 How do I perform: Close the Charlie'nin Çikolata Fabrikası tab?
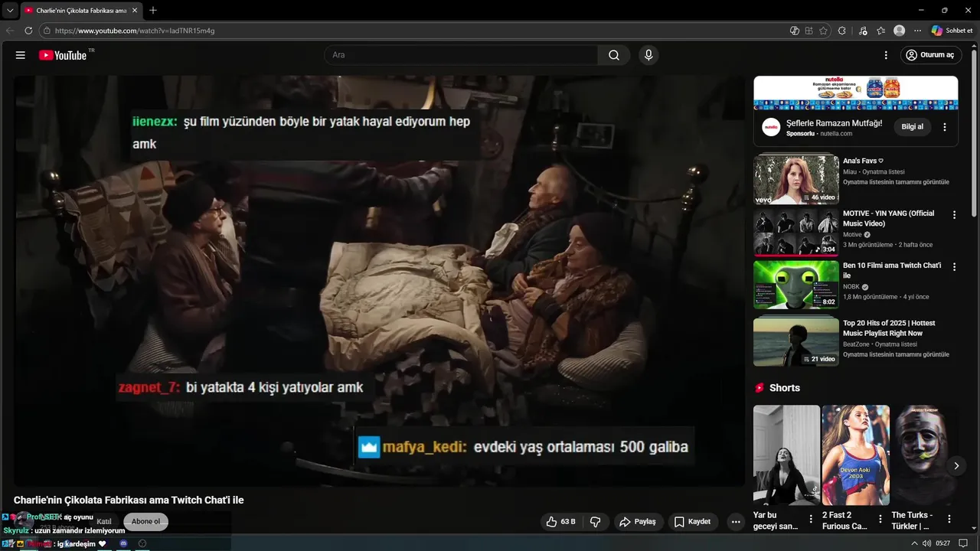[x=135, y=10]
